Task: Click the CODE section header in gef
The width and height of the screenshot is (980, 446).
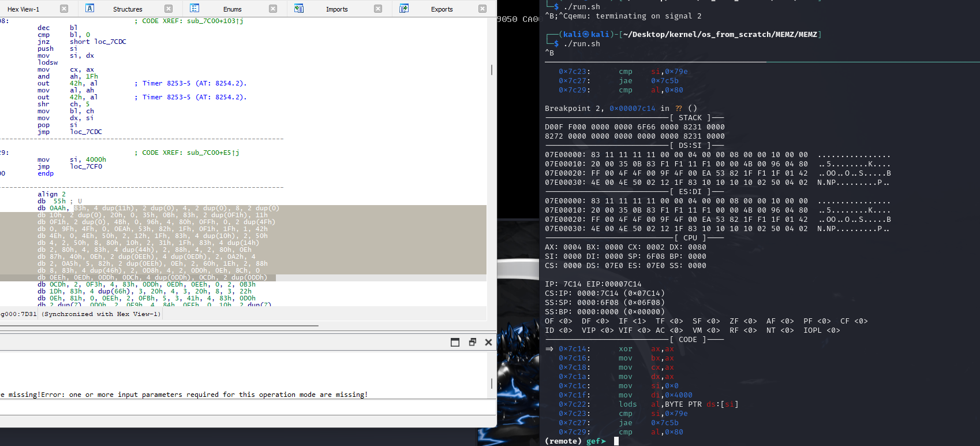Action: (688, 340)
